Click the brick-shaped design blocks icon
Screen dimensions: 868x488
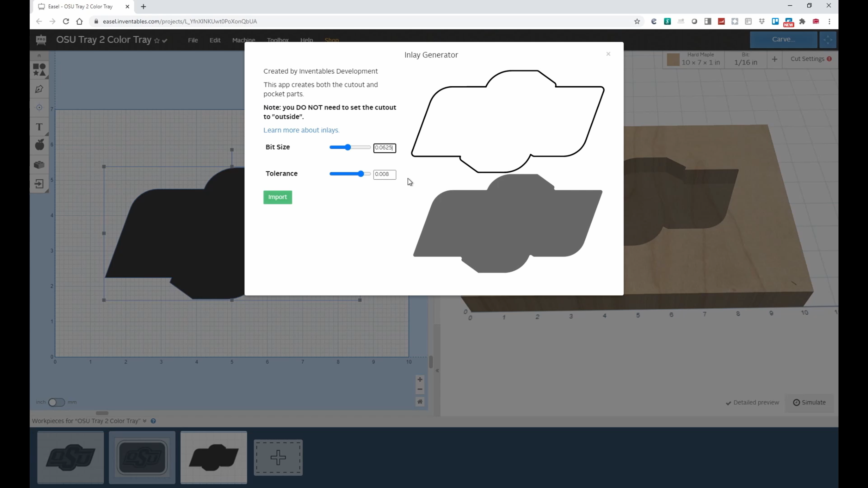pyautogui.click(x=39, y=165)
